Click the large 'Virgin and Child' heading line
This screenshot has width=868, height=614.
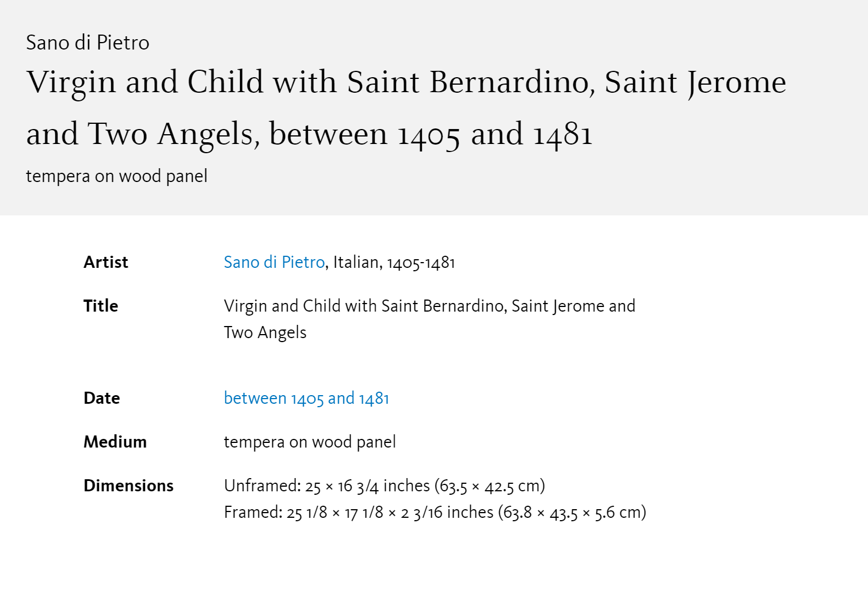coord(406,82)
